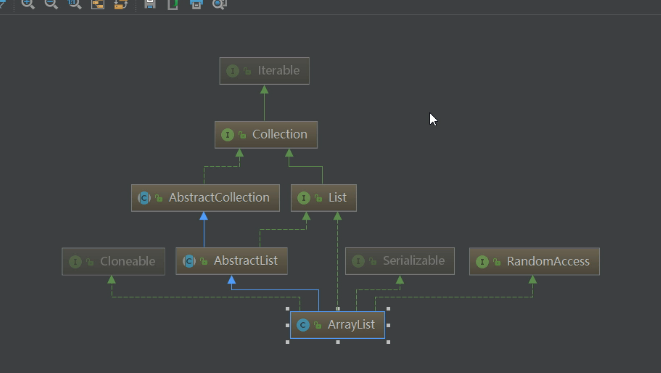Click the public lock icon on Serializable
This screenshot has height=373, width=661.
coord(373,262)
